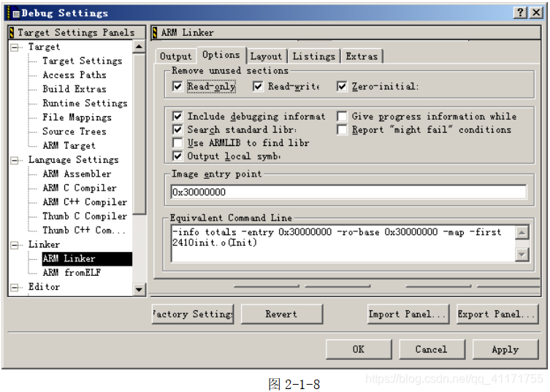
Task: Toggle the Read-only checkbox
Action: click(177, 86)
